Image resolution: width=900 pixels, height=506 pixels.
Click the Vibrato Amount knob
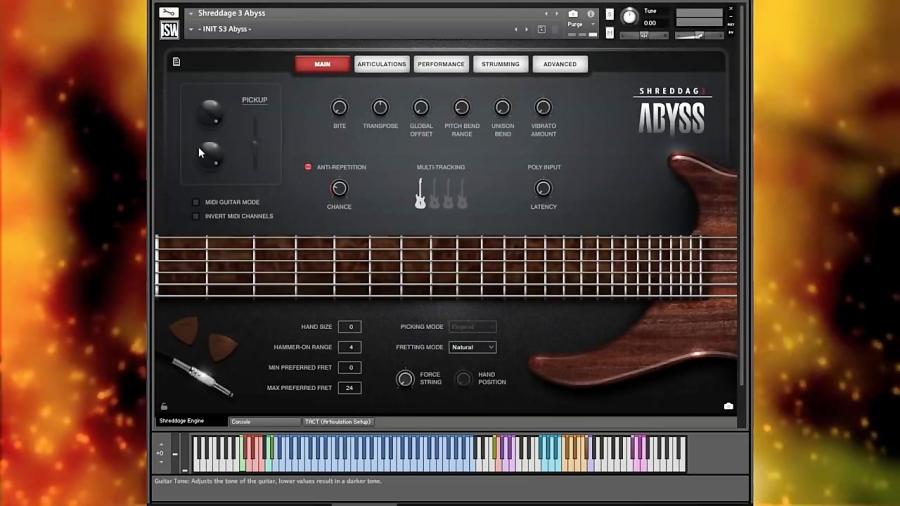[543, 107]
